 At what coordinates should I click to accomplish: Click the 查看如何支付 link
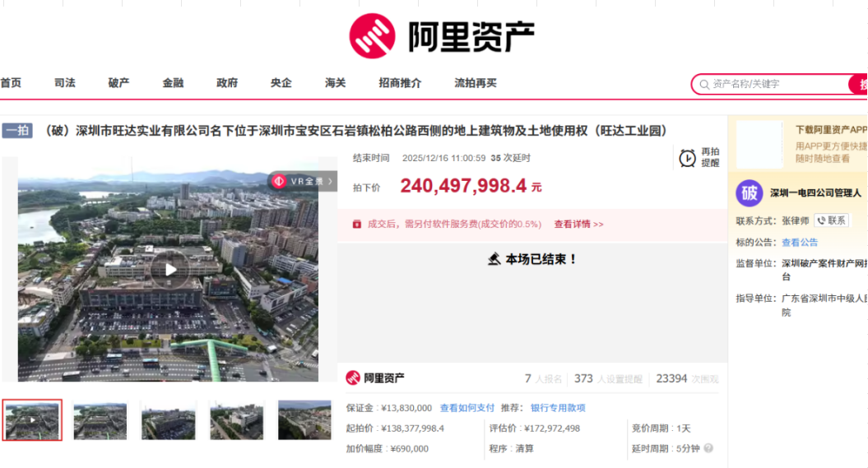[x=467, y=408]
